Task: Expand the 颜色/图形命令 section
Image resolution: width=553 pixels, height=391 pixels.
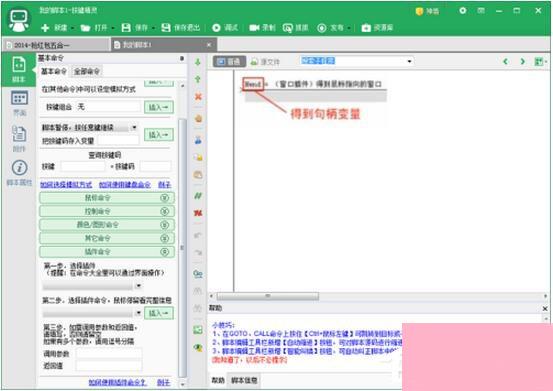Action: (107, 225)
